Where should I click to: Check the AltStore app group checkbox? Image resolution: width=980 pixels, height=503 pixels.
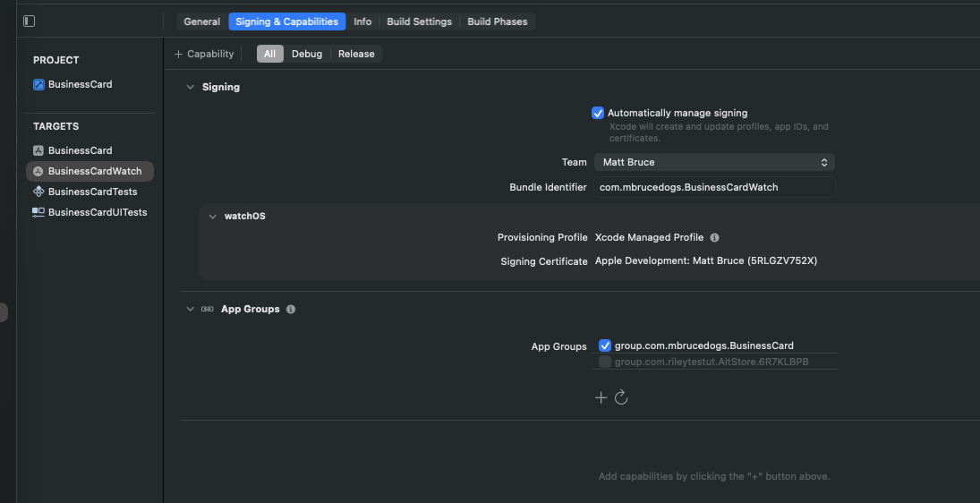tap(605, 362)
